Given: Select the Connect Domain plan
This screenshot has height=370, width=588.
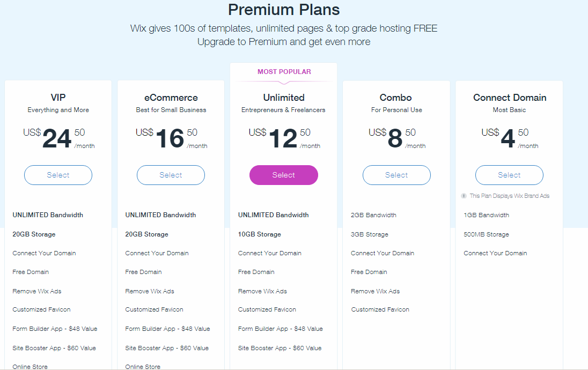Looking at the screenshot, I should click(x=509, y=175).
